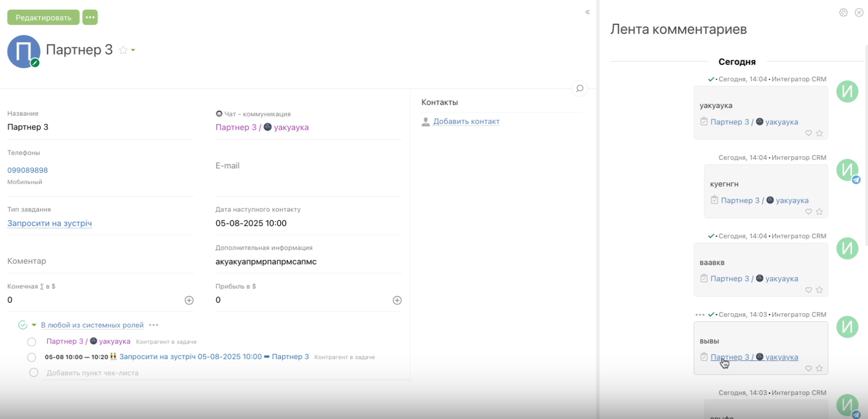This screenshot has height=419, width=868.
Task: Check the Партнер 3 / якуаука checklist item
Action: pyautogui.click(x=31, y=342)
